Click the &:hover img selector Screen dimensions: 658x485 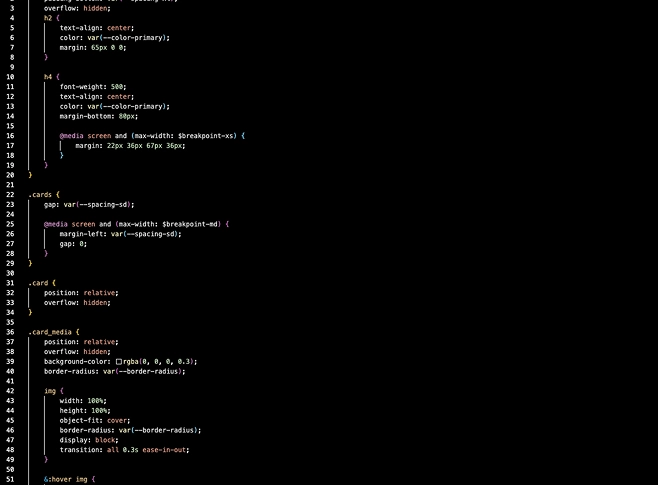[67, 479]
